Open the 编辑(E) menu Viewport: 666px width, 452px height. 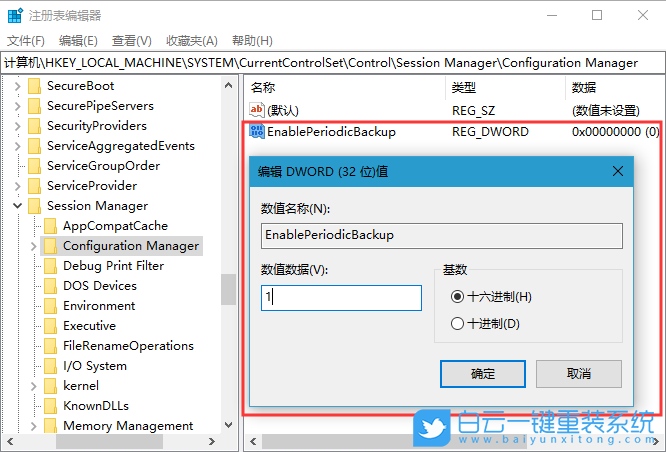tap(78, 41)
